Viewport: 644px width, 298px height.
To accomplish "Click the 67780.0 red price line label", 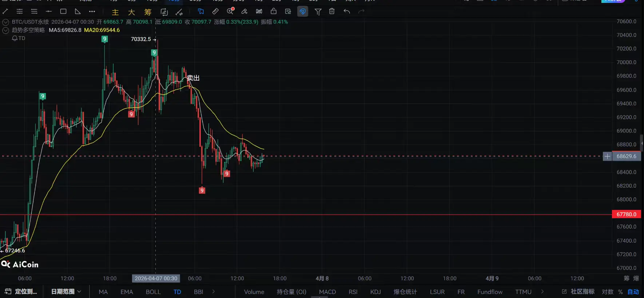I will [627, 214].
